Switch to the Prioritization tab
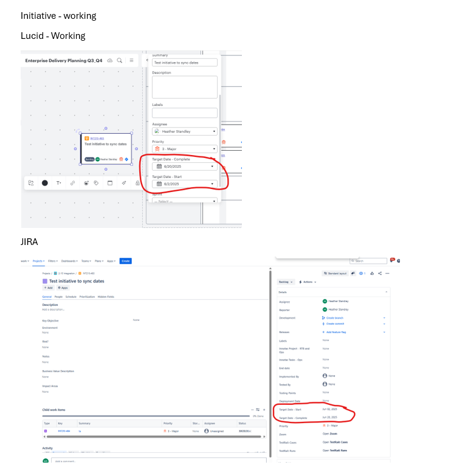The height and width of the screenshot is (476, 451). [x=87, y=297]
